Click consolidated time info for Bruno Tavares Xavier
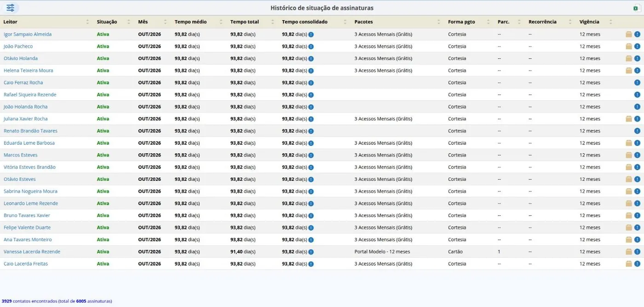 (x=311, y=215)
